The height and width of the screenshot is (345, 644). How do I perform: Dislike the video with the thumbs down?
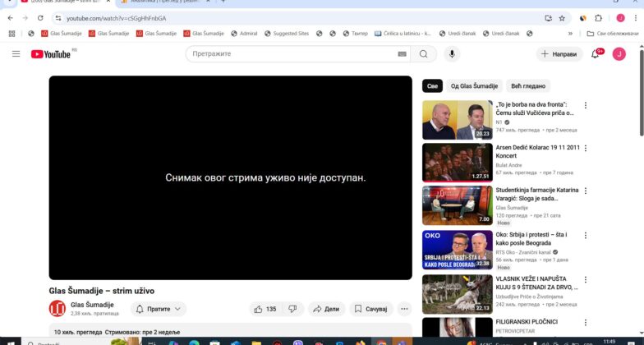coord(292,309)
